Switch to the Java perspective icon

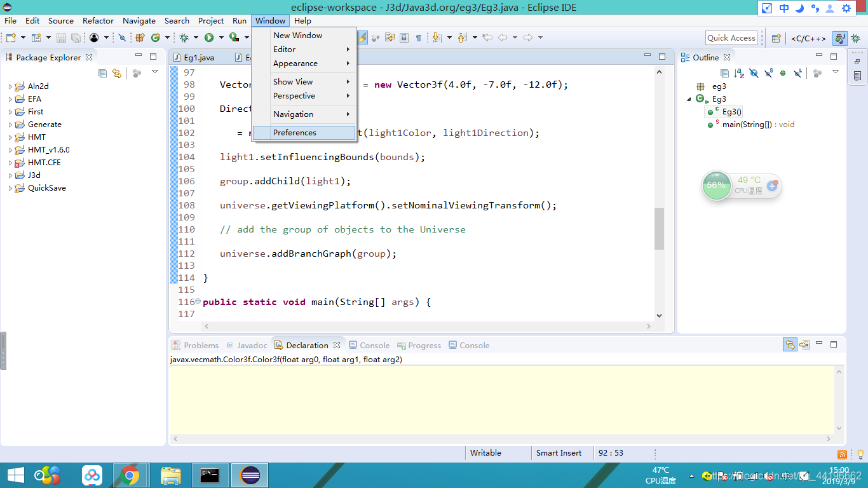click(x=840, y=38)
